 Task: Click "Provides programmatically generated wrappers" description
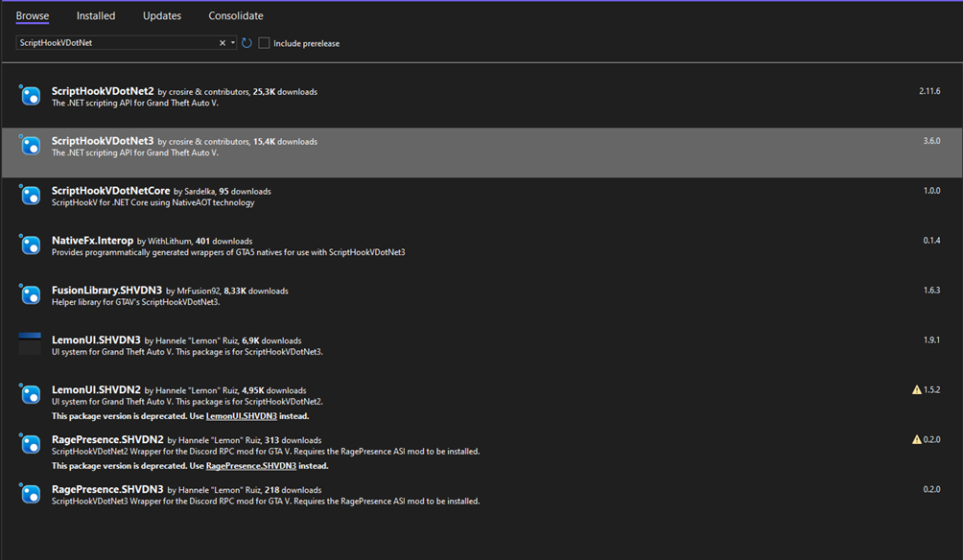coord(228,252)
